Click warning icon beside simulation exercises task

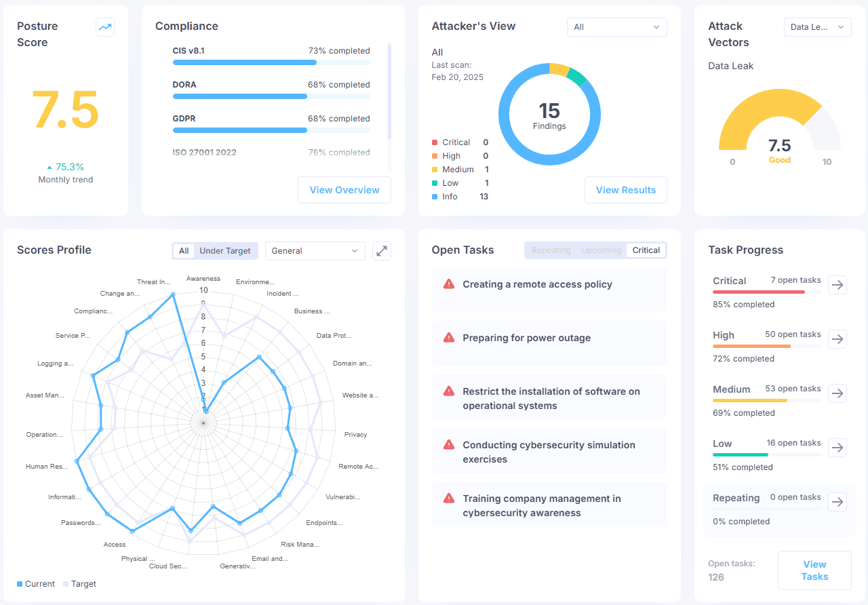[448, 445]
